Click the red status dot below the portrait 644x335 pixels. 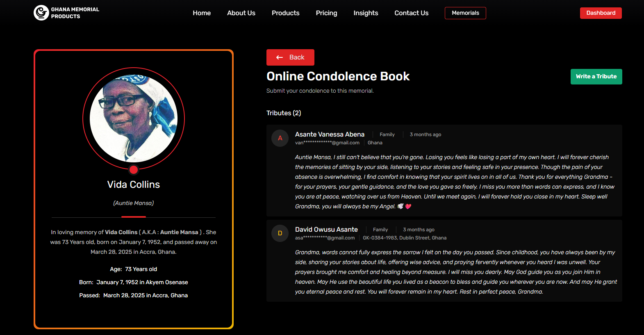tap(134, 170)
